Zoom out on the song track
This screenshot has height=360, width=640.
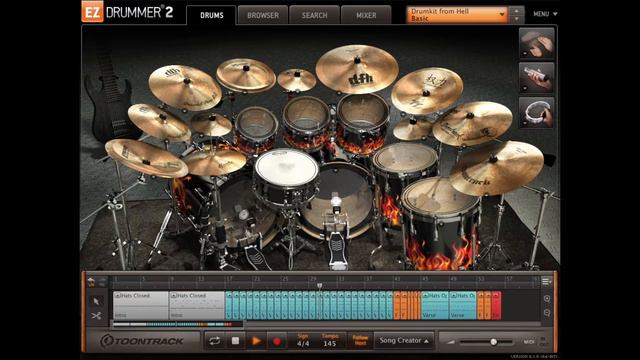click(x=547, y=313)
